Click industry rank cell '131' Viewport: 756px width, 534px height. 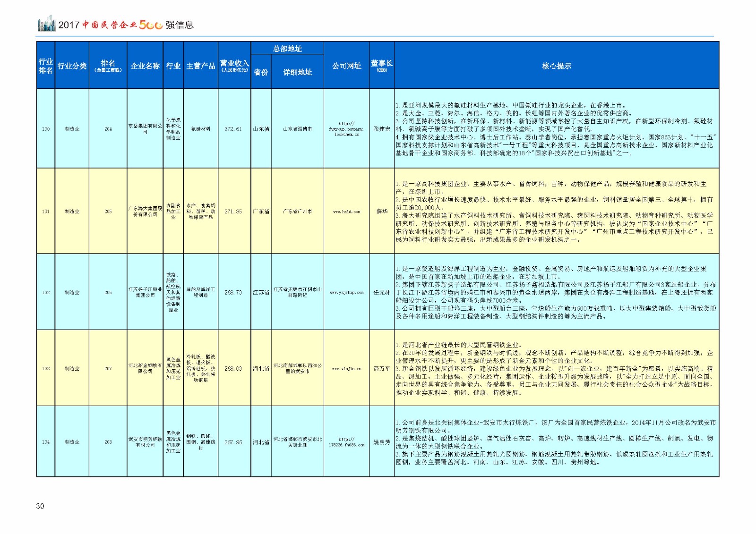[x=46, y=212]
